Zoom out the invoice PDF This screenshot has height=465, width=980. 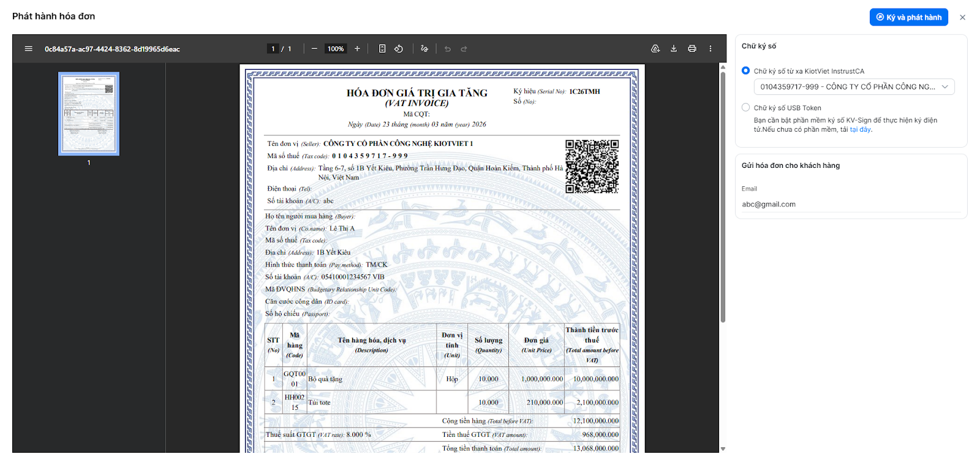[x=314, y=49]
